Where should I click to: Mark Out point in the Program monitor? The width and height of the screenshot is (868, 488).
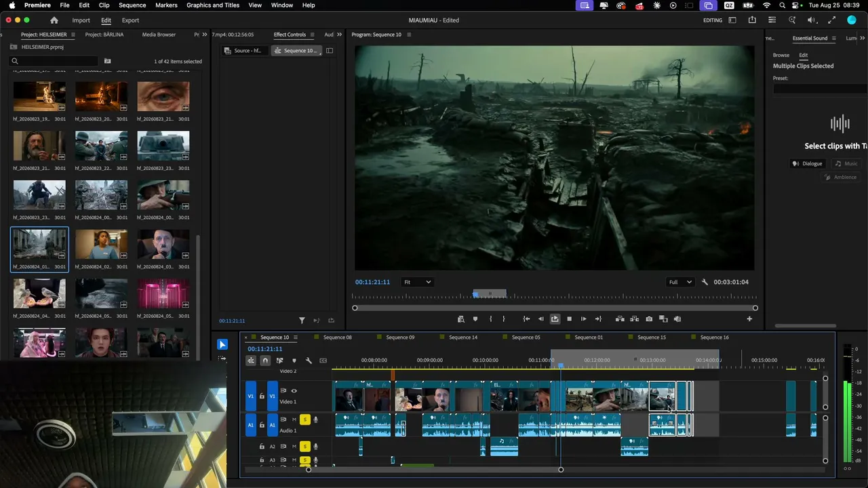(x=503, y=319)
